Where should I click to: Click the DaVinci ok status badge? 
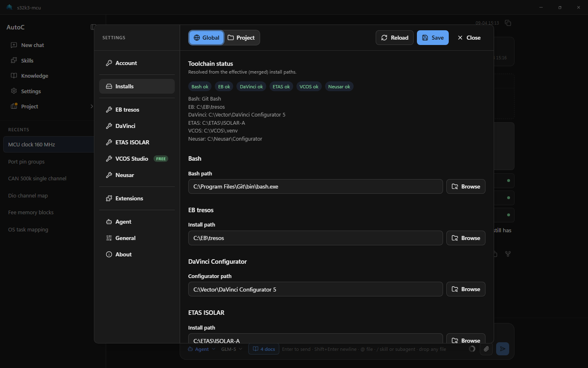[251, 87]
